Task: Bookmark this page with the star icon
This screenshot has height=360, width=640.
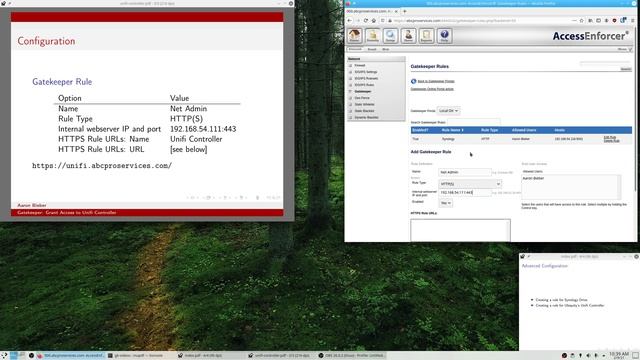Action: click(x=582, y=20)
